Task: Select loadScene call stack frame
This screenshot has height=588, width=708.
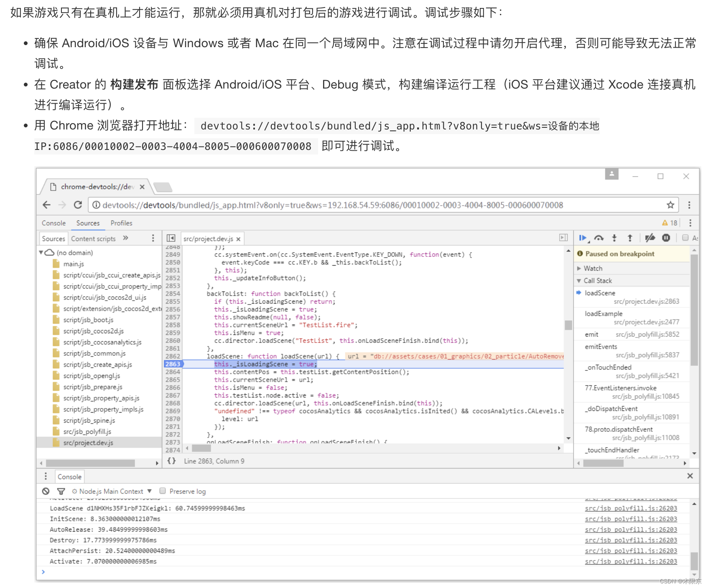Action: [x=631, y=297]
